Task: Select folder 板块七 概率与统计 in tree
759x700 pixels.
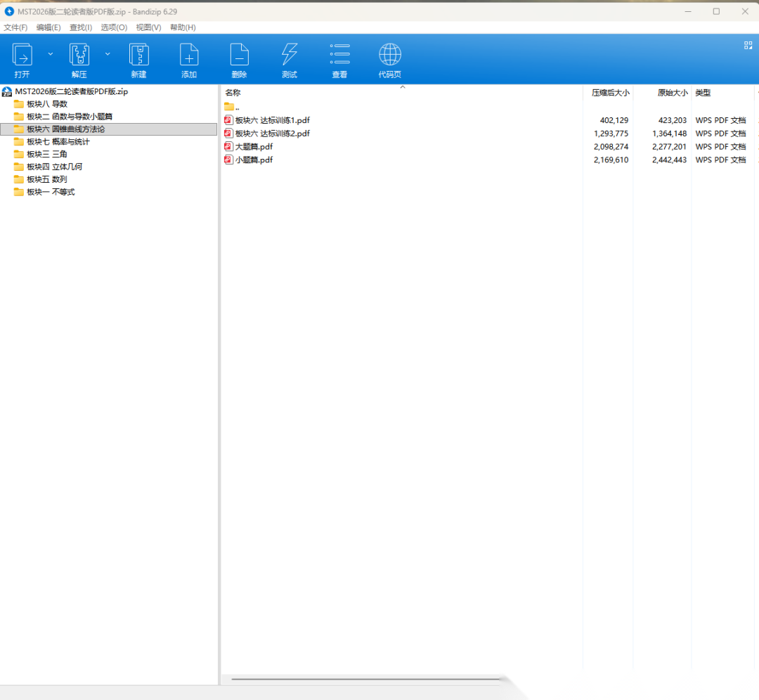Action: point(58,142)
